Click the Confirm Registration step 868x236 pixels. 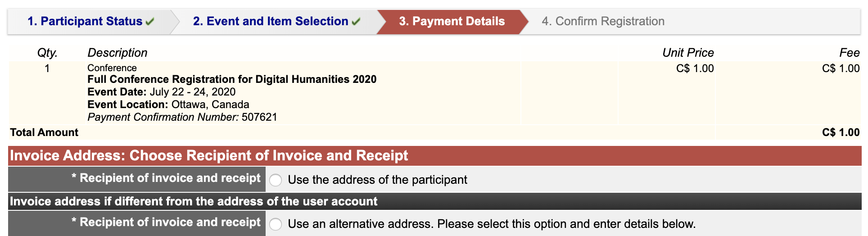603,21
